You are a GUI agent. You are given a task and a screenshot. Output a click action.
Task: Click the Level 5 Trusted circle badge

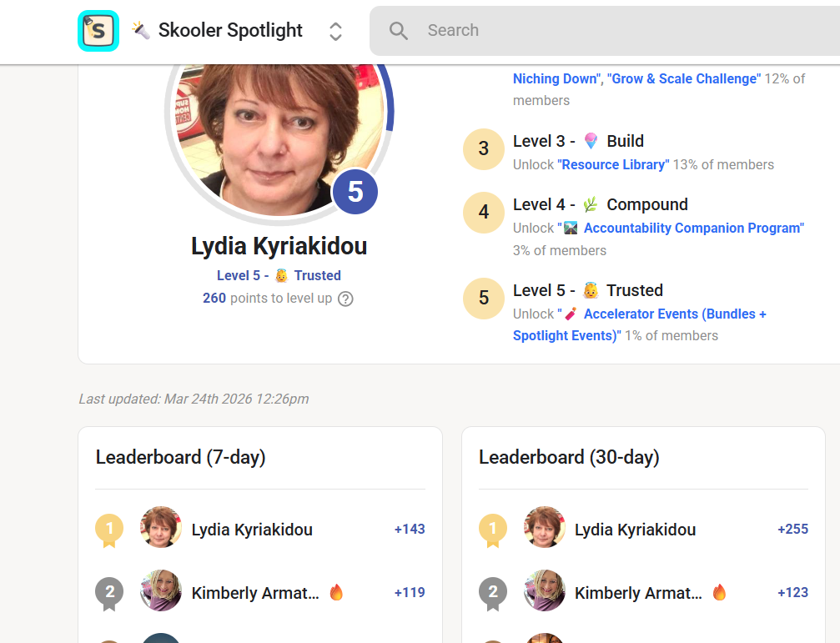point(484,299)
